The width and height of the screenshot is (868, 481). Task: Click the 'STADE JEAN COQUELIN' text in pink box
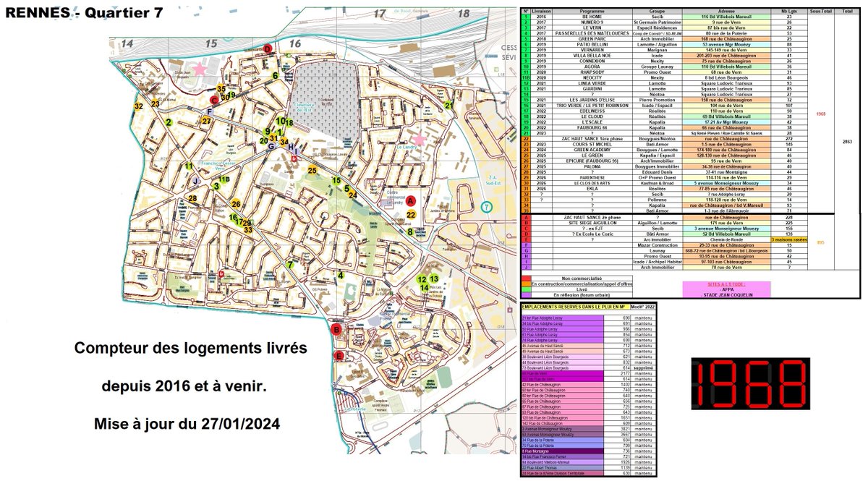click(x=727, y=295)
